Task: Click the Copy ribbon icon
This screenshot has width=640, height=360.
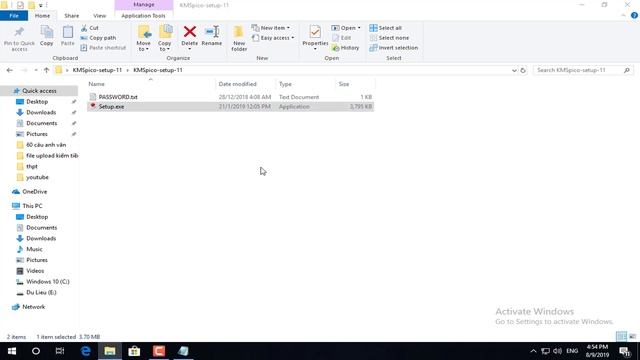Action: [x=47, y=32]
